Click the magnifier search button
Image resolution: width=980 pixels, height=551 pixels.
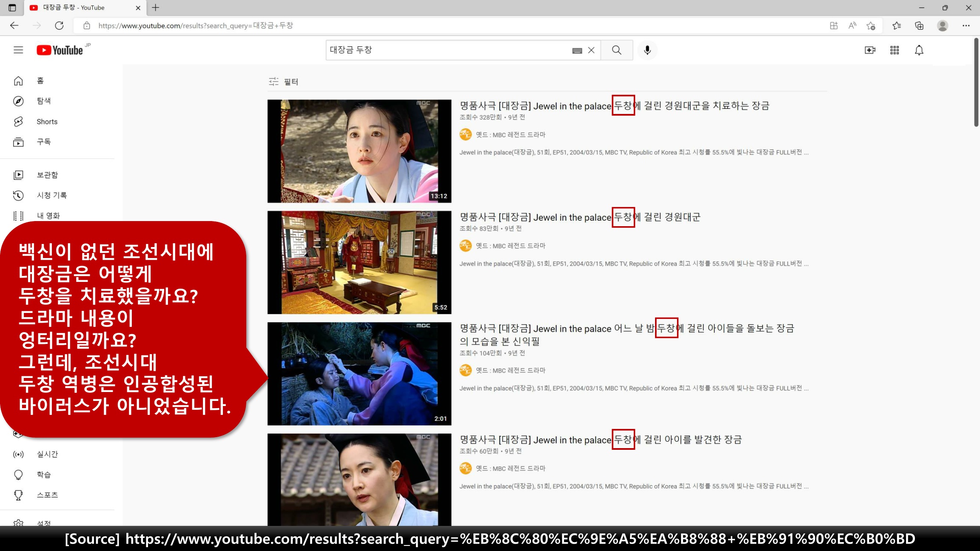click(617, 50)
